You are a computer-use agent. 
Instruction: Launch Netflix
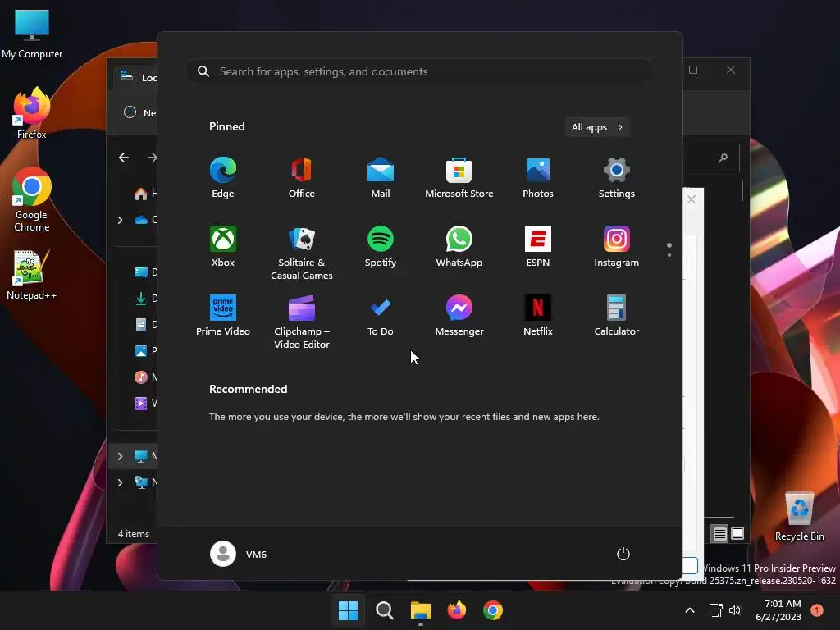[538, 316]
